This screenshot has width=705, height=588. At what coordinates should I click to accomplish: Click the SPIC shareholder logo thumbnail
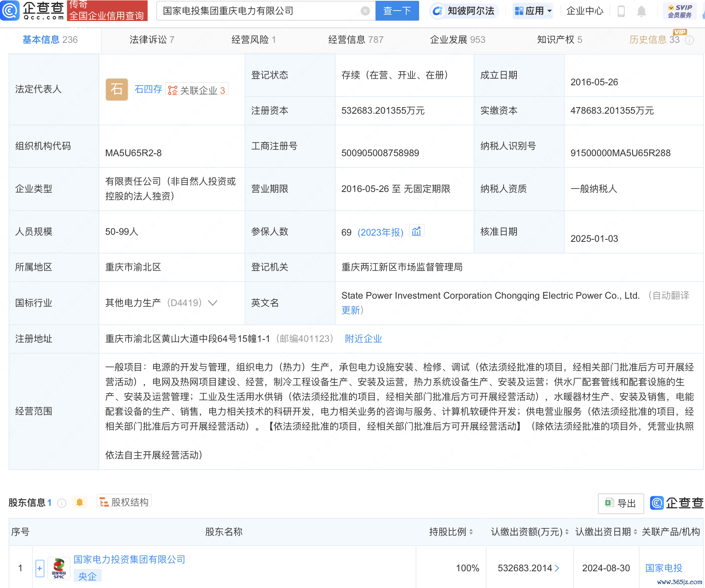(59, 568)
